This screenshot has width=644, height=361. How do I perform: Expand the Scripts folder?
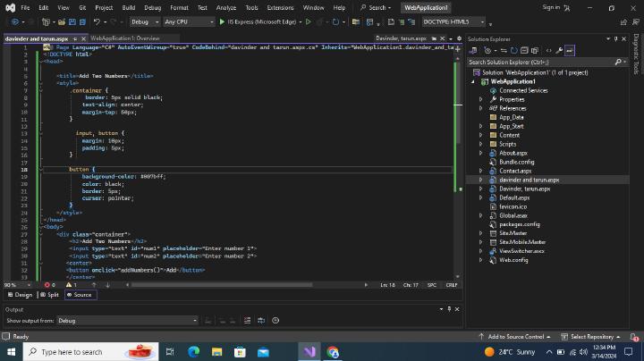[x=480, y=144]
